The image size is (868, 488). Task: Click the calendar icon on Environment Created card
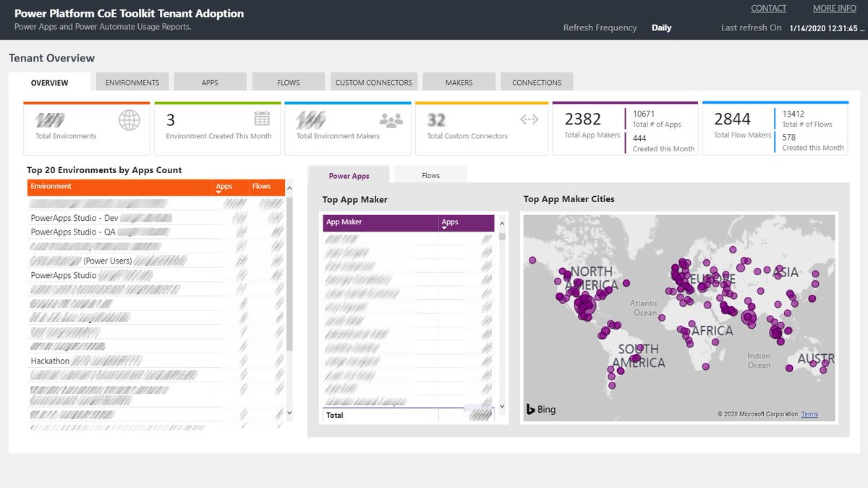pos(262,119)
